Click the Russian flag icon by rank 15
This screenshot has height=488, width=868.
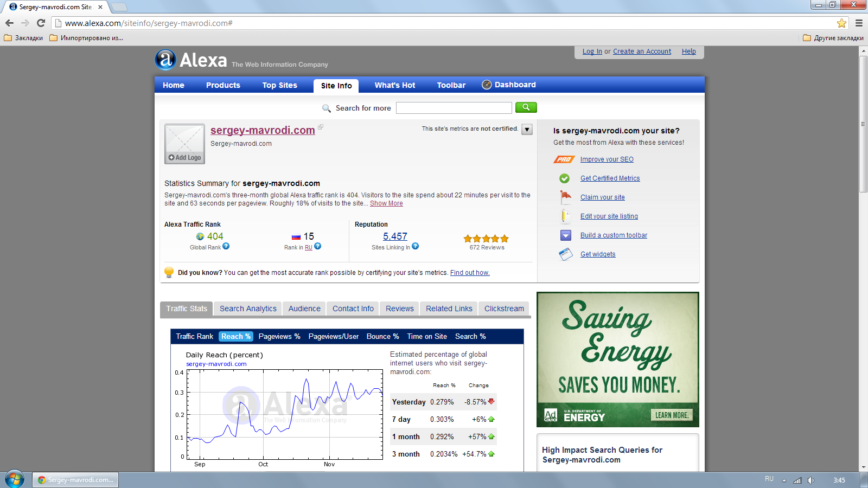tap(296, 237)
